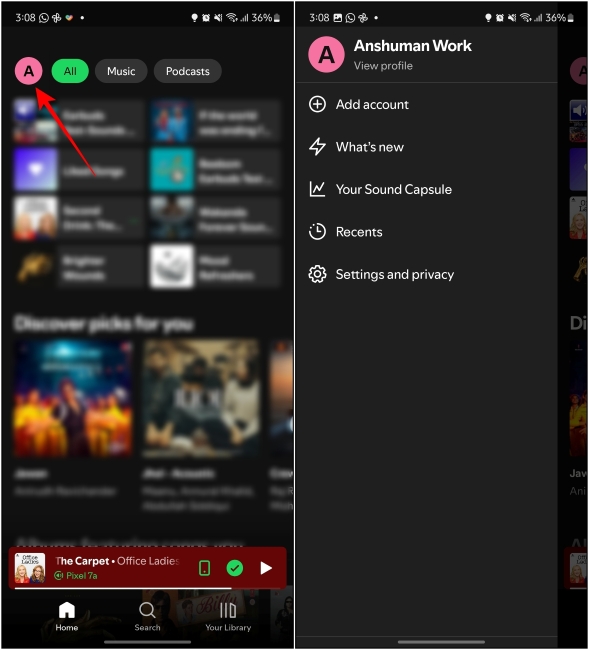Viewport: 589px width, 650px height.
Task: Tap the What's new lightning bolt icon
Action: pyautogui.click(x=318, y=147)
